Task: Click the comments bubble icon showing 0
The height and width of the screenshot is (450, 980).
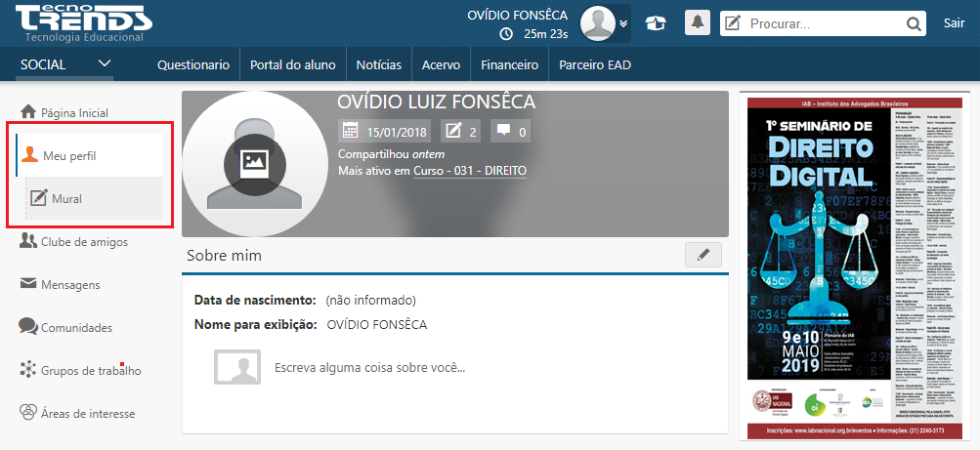Action: click(504, 131)
